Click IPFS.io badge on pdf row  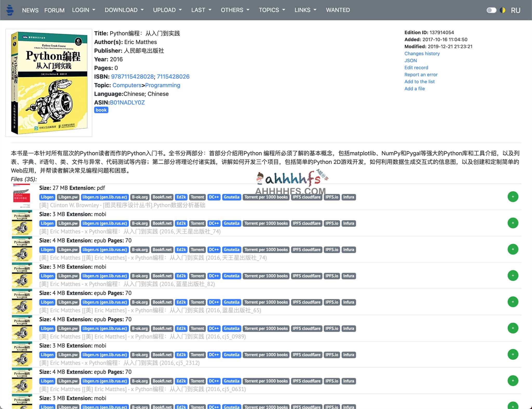tap(331, 197)
